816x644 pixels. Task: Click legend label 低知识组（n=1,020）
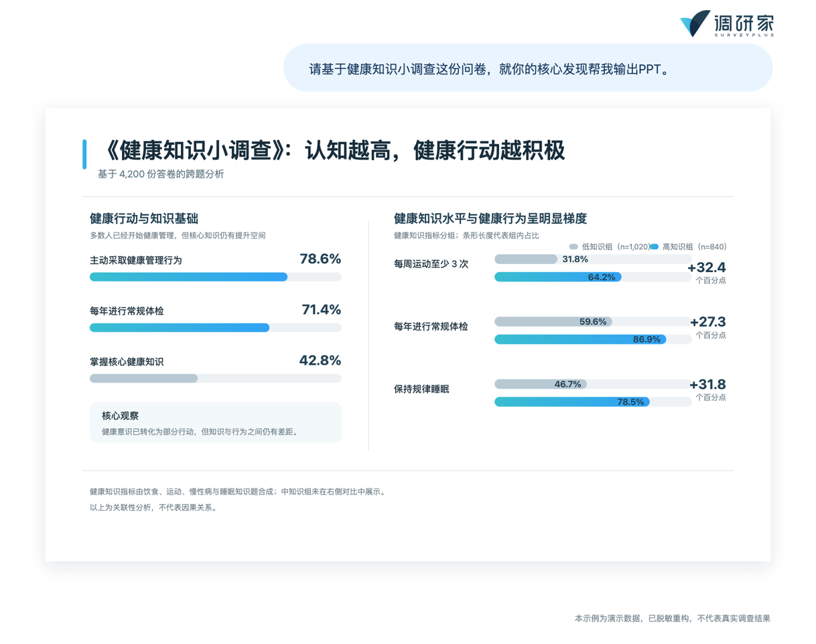(616, 247)
